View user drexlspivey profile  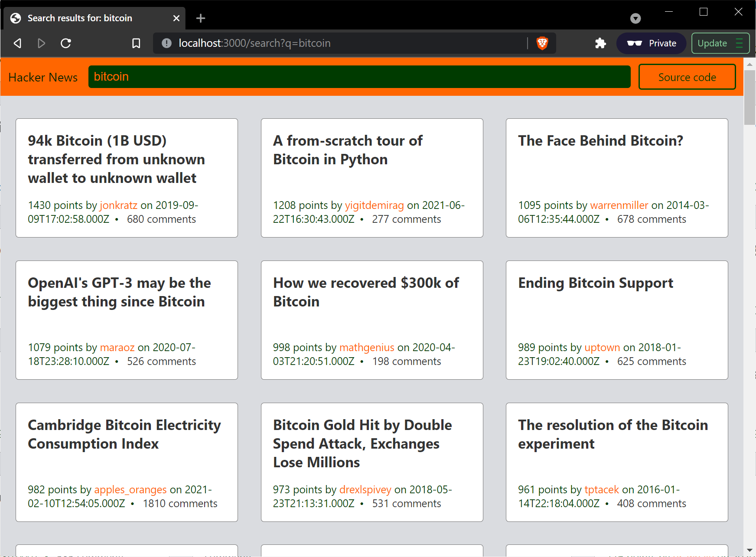click(x=365, y=489)
